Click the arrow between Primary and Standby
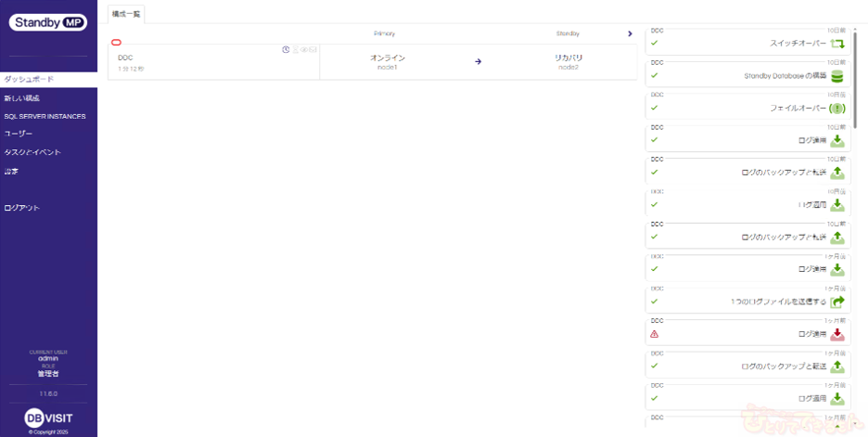Image resolution: width=868 pixels, height=437 pixels. pos(479,61)
